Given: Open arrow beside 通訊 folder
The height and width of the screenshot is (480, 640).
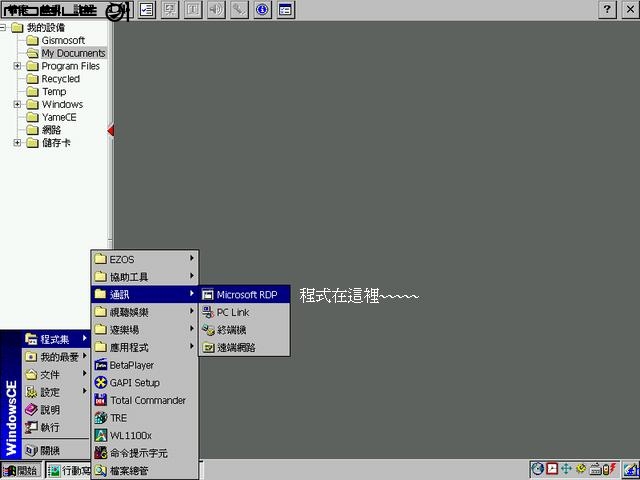Looking at the screenshot, I should pyautogui.click(x=191, y=293).
